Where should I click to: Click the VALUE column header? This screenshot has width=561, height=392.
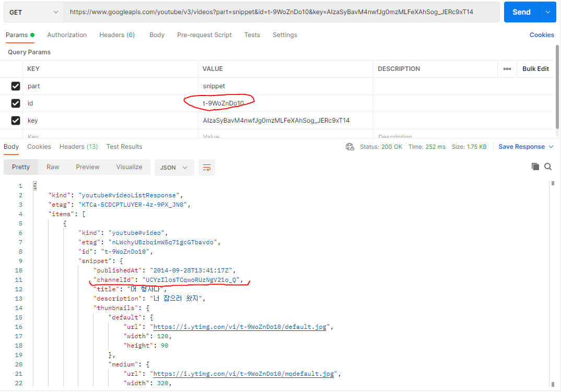(x=213, y=69)
